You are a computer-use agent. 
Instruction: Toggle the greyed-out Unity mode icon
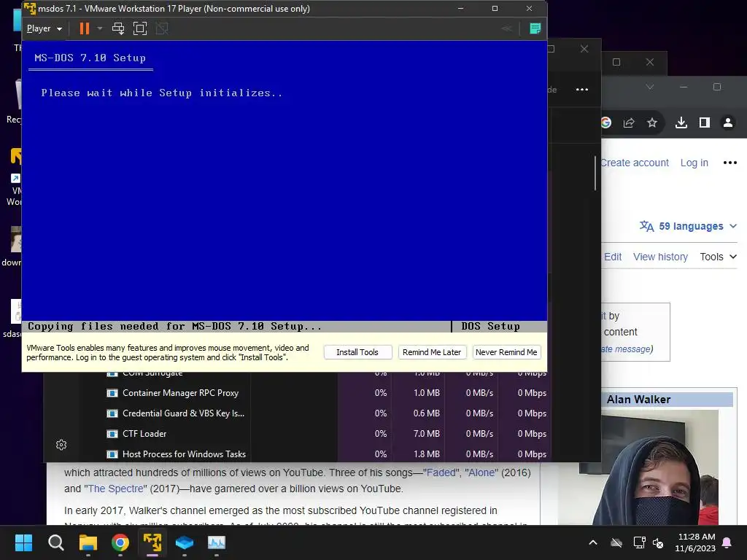(x=162, y=28)
